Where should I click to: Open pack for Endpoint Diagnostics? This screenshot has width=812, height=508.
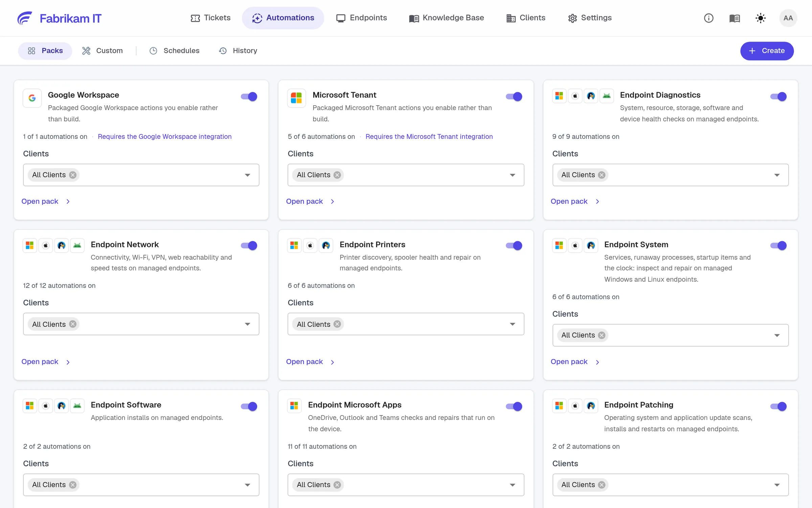575,202
